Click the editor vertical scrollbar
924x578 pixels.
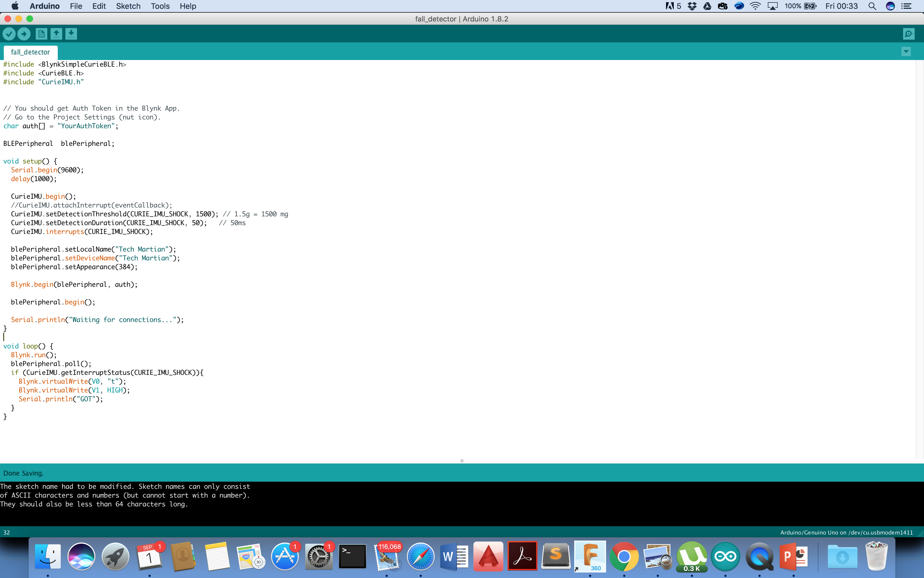click(x=919, y=259)
